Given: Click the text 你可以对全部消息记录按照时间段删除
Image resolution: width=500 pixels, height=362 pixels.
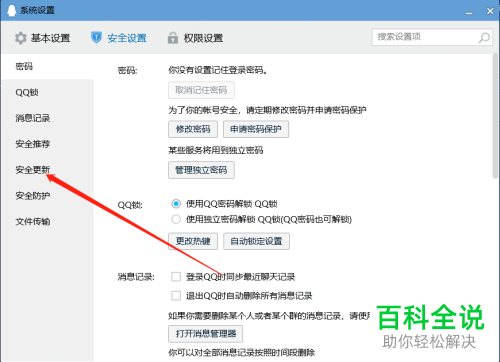Looking at the screenshot, I should click(x=242, y=352).
